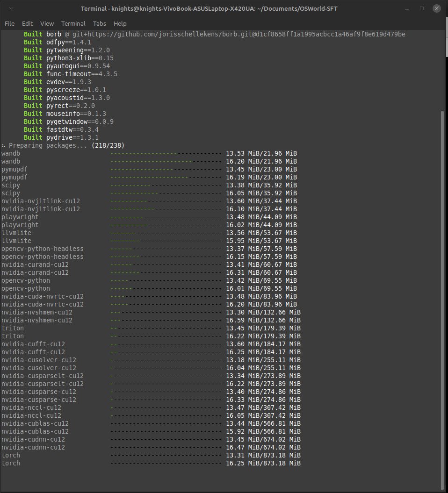Click the 'Built pydrive==1.3.1' line
Image resolution: width=448 pixels, height=493 pixels.
[61, 137]
